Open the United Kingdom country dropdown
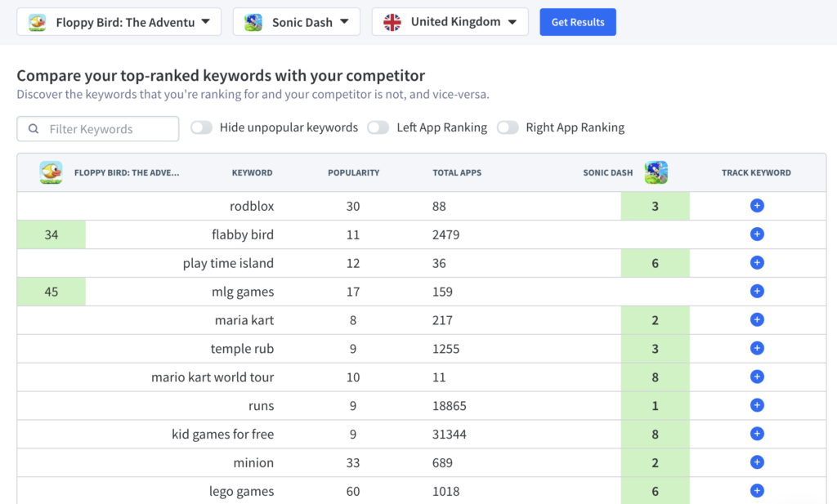The width and height of the screenshot is (837, 504). (450, 22)
